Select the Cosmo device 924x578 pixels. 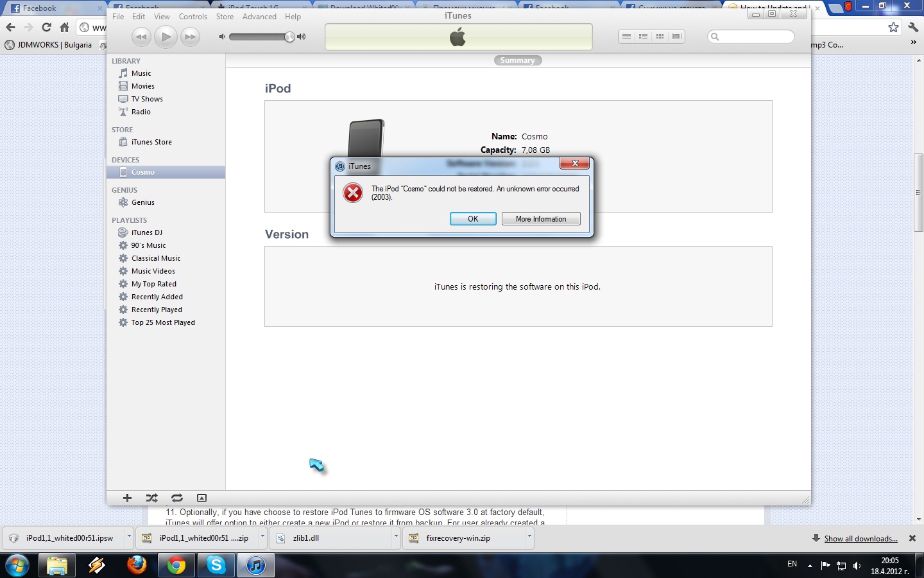tap(166, 172)
